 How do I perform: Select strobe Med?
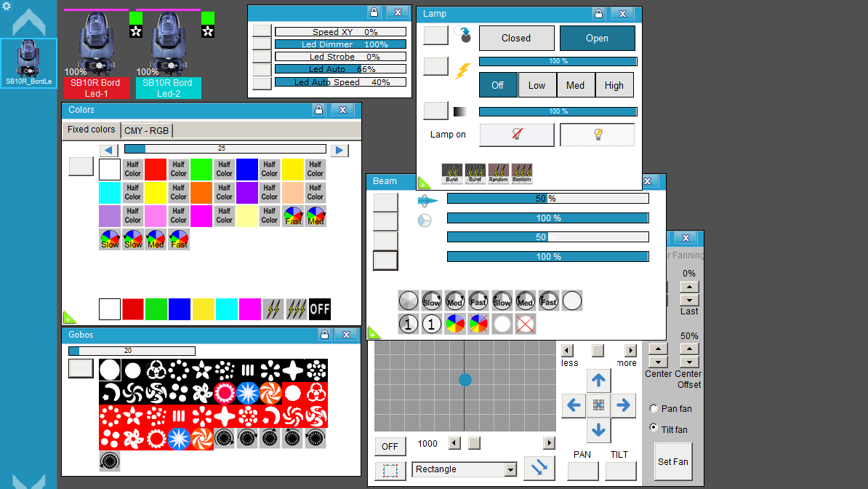pos(575,85)
